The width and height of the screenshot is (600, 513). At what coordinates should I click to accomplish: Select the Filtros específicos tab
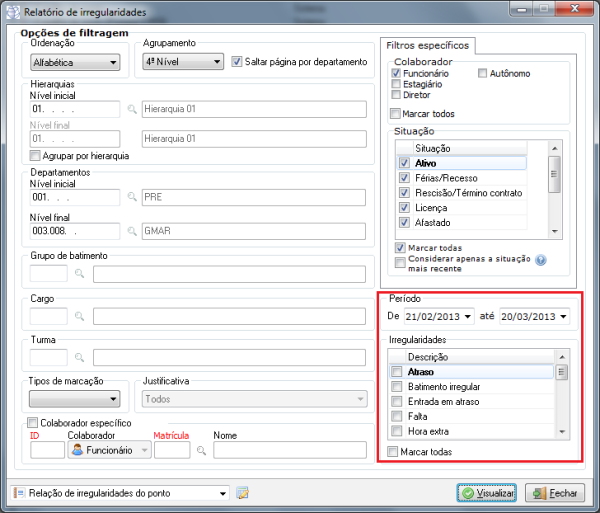click(427, 45)
